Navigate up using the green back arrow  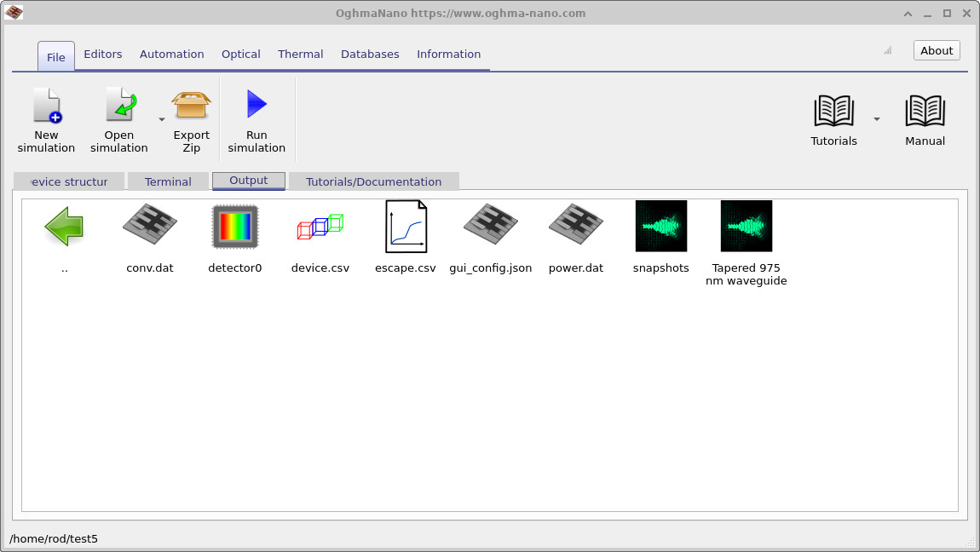point(64,226)
